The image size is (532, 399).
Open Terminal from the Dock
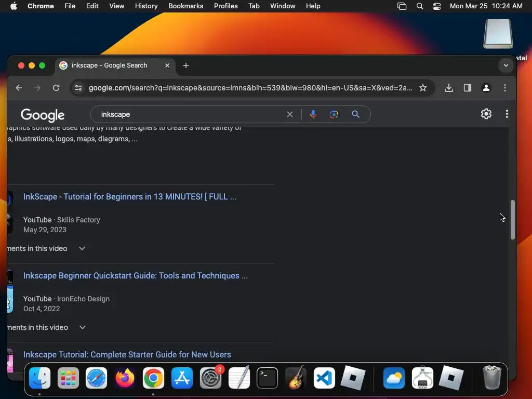(x=268, y=378)
